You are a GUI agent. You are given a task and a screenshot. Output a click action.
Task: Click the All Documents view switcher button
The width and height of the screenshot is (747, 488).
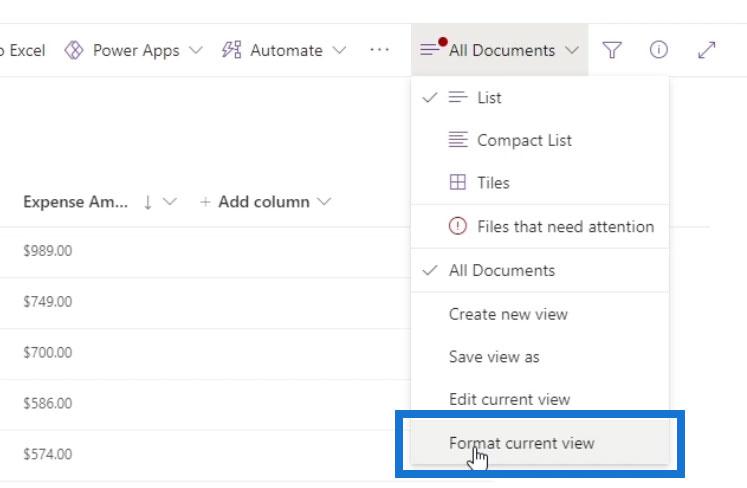click(499, 50)
